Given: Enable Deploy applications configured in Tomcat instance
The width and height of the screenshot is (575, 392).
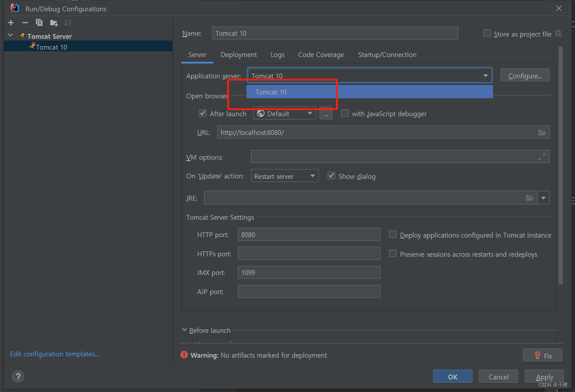Looking at the screenshot, I should coord(393,235).
